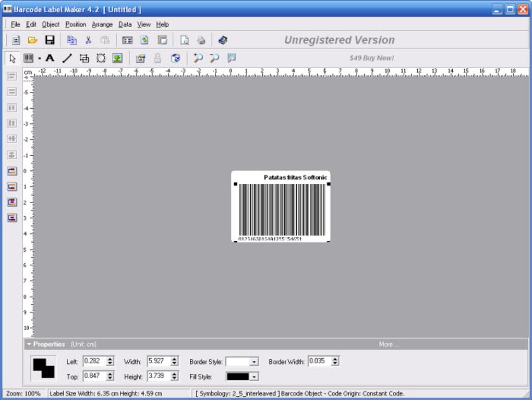This screenshot has width=532, height=400.
Task: Click More ... in Properties header
Action: click(x=389, y=344)
